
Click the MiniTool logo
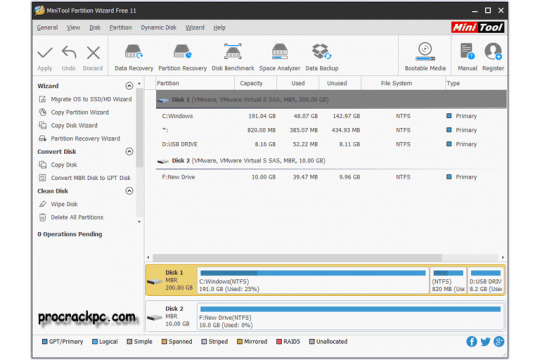(477, 27)
